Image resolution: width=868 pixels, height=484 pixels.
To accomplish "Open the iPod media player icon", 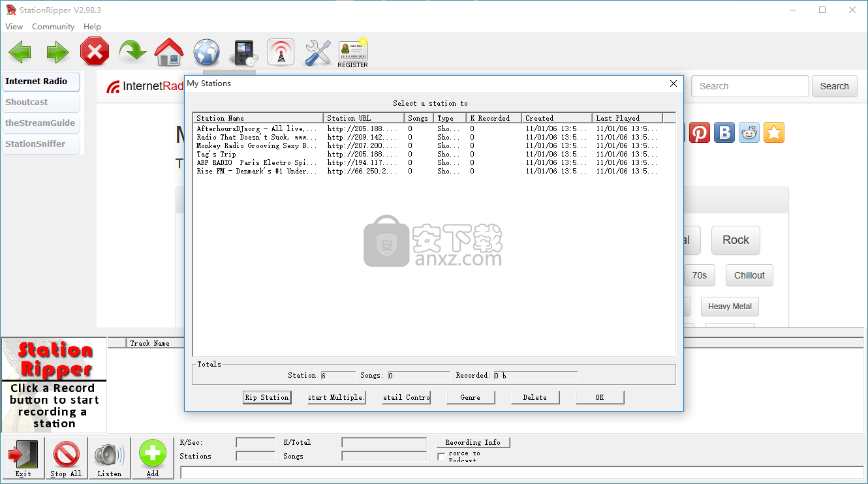I will point(244,53).
